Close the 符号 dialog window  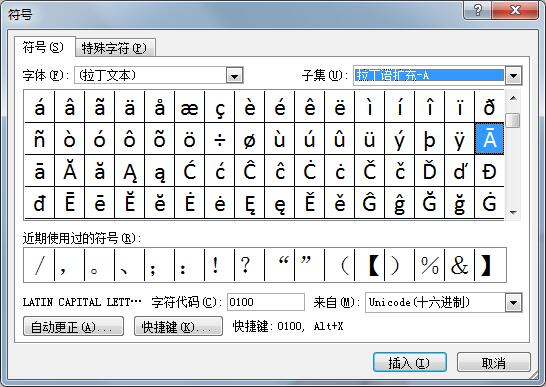[x=515, y=10]
